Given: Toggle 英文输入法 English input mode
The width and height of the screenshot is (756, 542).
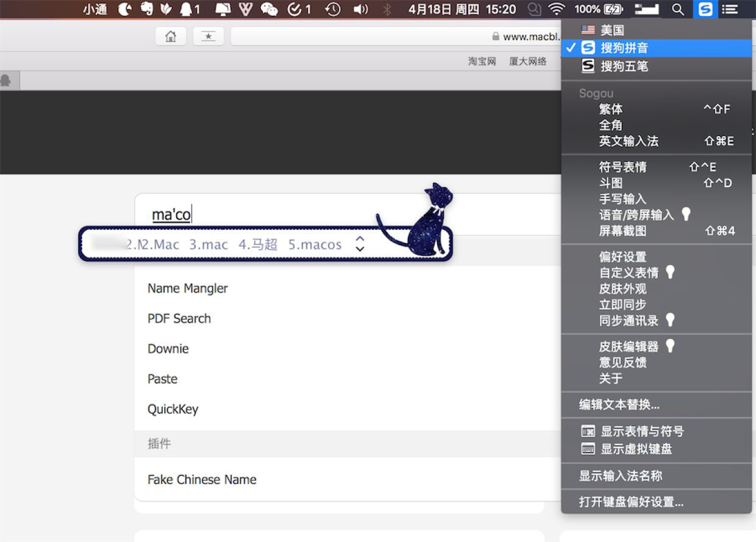Looking at the screenshot, I should [x=656, y=141].
